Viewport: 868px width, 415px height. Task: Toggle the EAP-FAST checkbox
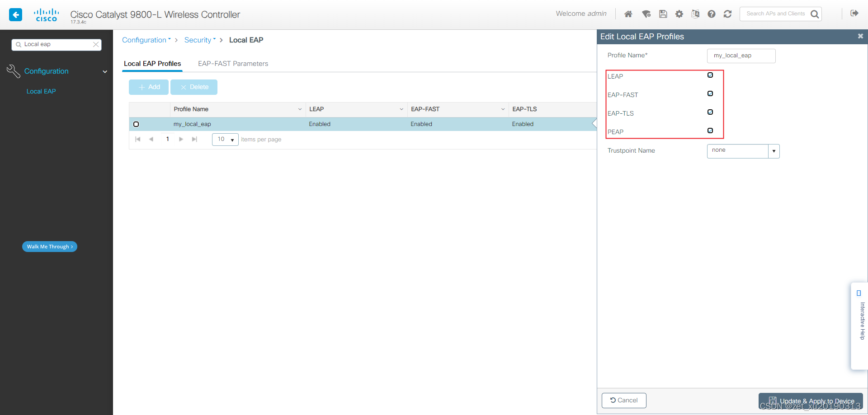point(710,93)
